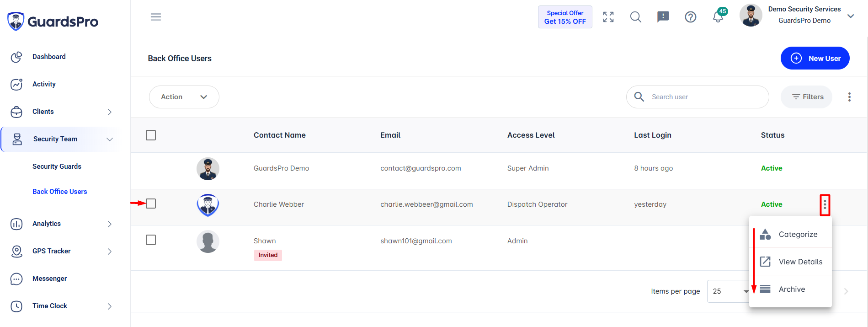
Task: Go to next page arrow
Action: (x=846, y=291)
